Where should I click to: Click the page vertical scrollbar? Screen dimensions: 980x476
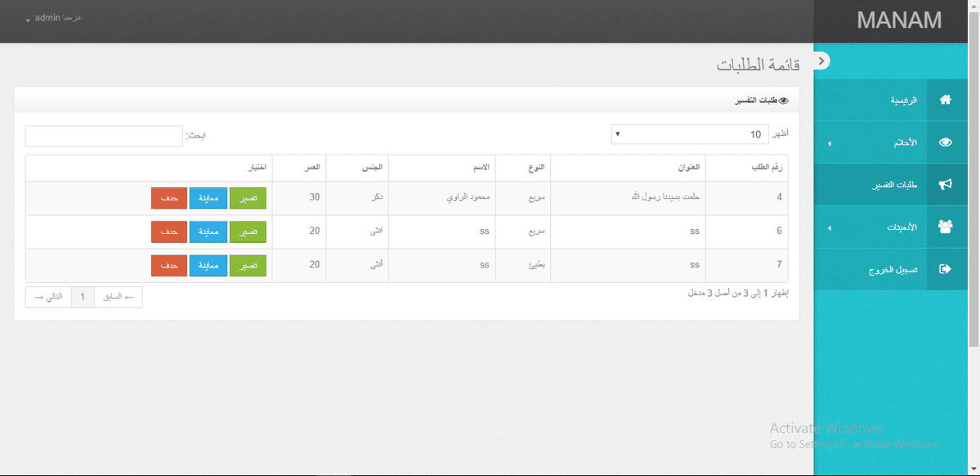tap(974, 178)
